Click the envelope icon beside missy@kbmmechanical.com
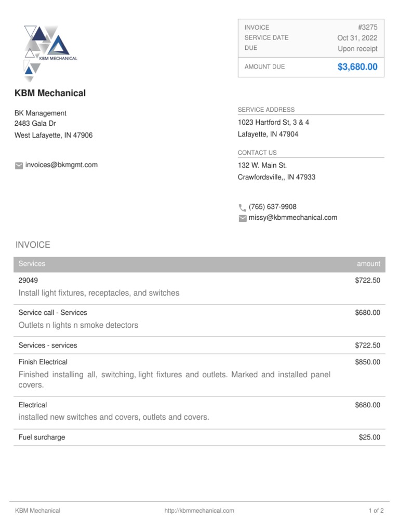Screen dimensions: 399x532 point(242,218)
